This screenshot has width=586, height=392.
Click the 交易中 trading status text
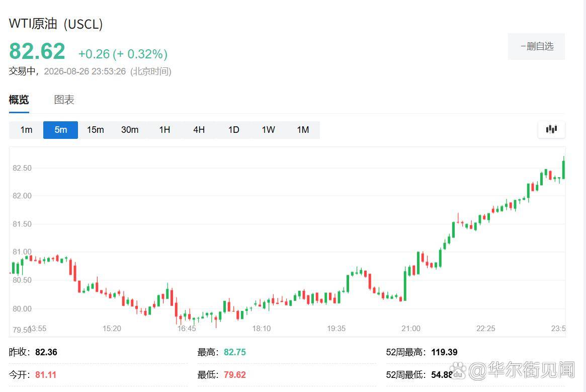coord(22,71)
